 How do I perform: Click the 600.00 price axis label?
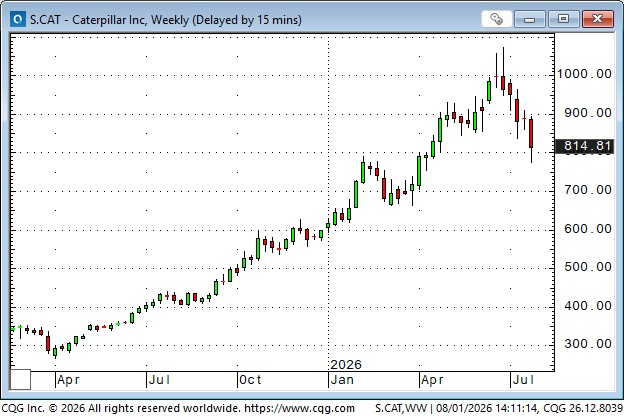coord(588,229)
